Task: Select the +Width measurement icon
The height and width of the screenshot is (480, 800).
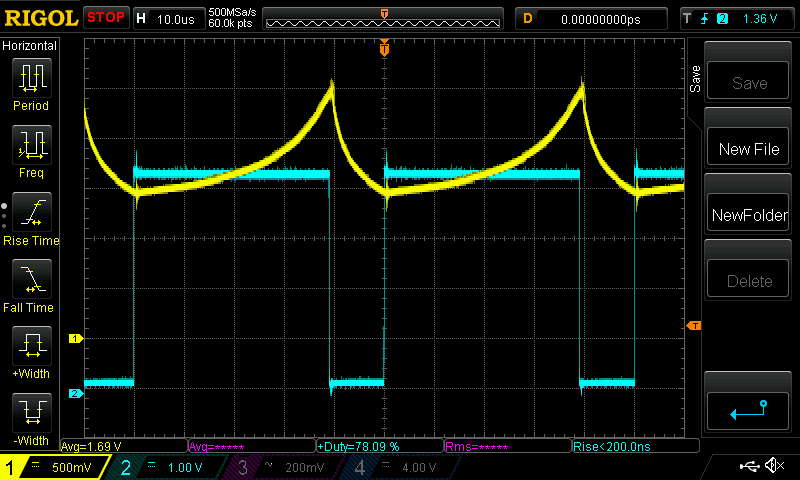Action: click(x=31, y=352)
